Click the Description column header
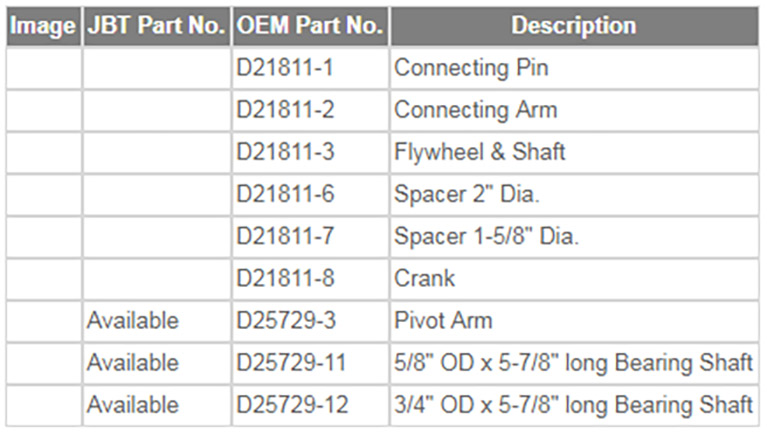Screen dimensions: 767x434 pos(573,27)
